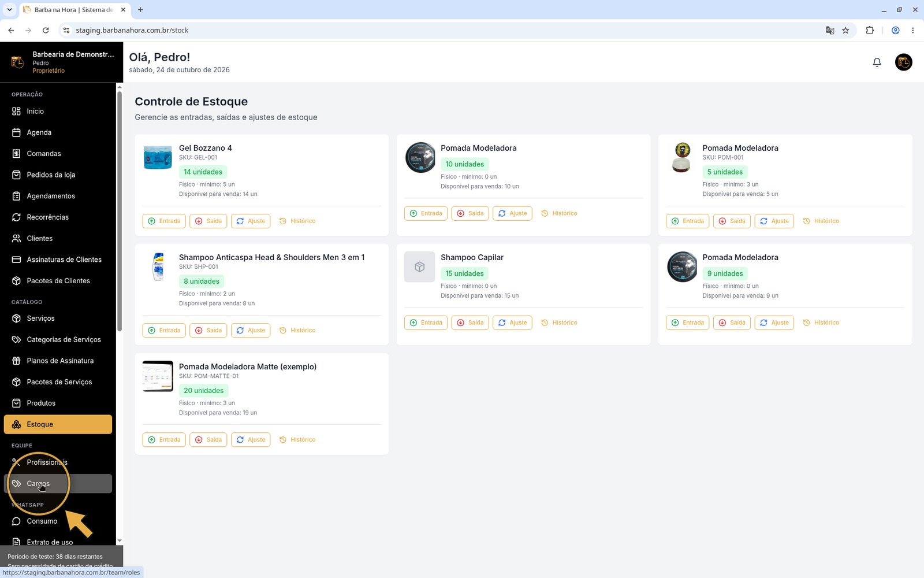Open Cargos under Equipe
924x578 pixels.
58,484
